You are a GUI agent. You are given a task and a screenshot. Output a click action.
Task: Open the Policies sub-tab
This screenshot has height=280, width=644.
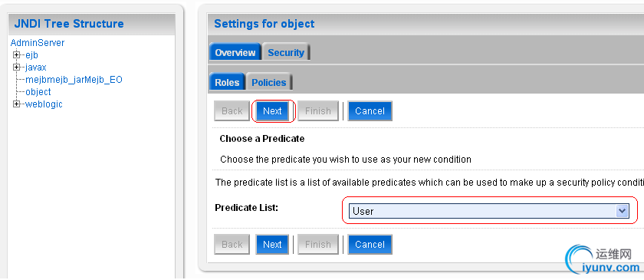click(x=269, y=82)
